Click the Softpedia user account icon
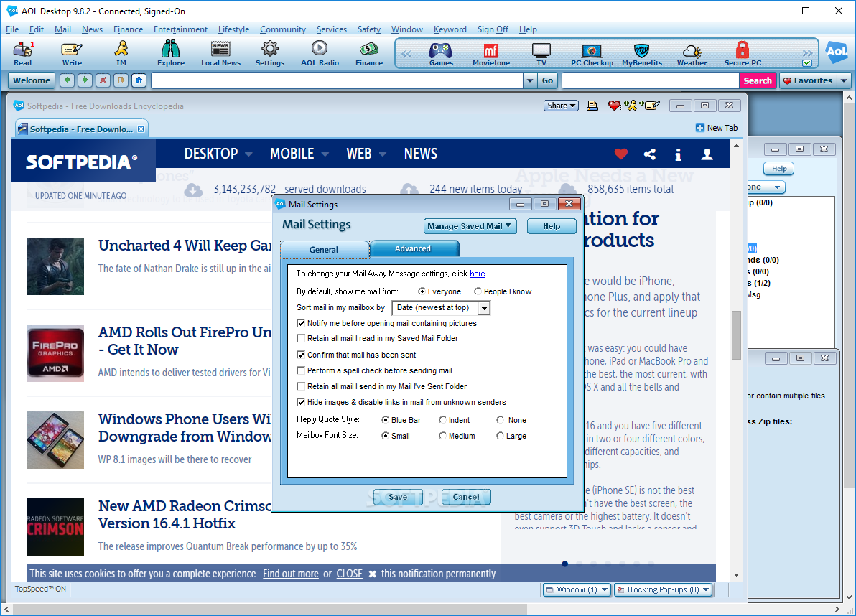This screenshot has width=856, height=616. (707, 154)
